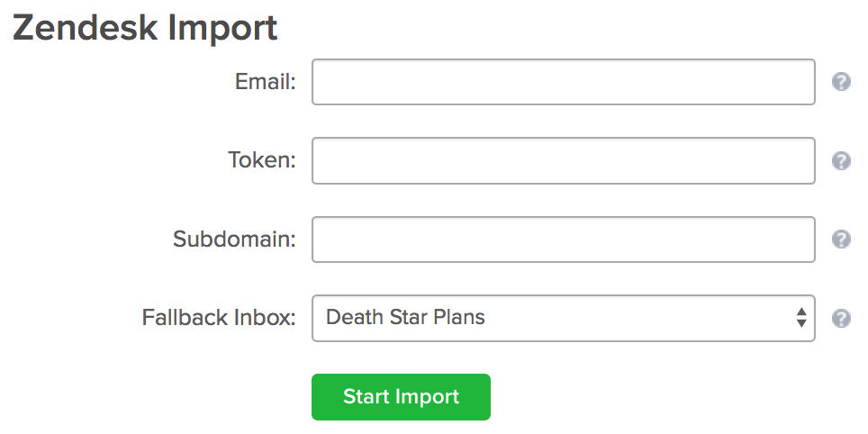Image resolution: width=868 pixels, height=434 pixels.
Task: Click inside the Token text box
Action: [564, 160]
